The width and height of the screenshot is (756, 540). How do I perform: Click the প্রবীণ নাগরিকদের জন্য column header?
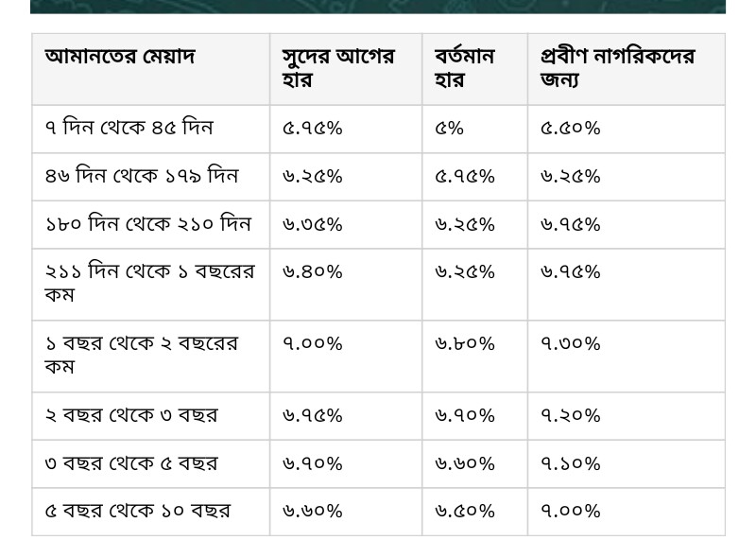(x=627, y=69)
